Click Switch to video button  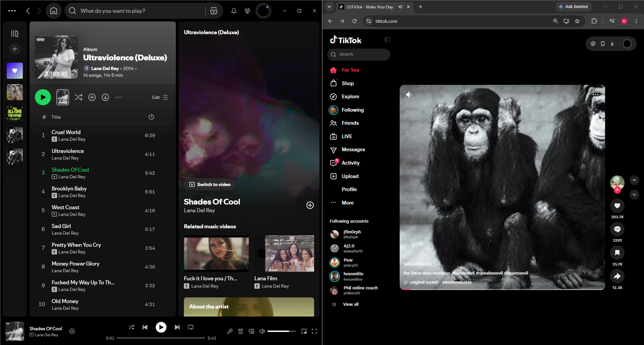point(210,184)
